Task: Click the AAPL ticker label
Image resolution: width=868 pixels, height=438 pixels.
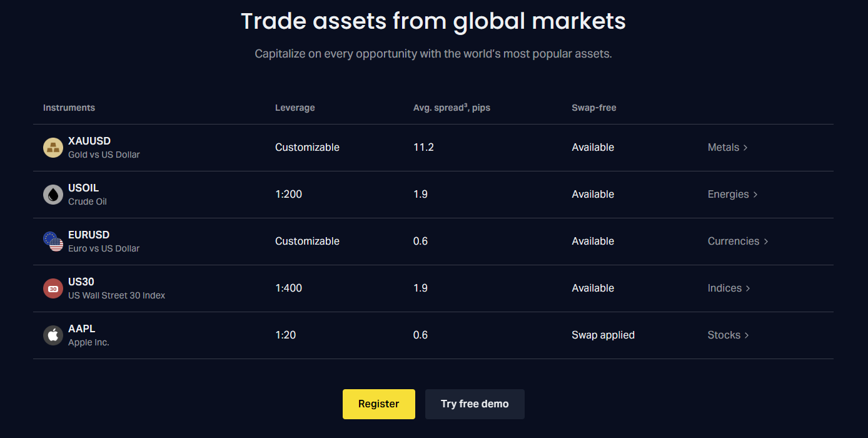Action: tap(82, 329)
